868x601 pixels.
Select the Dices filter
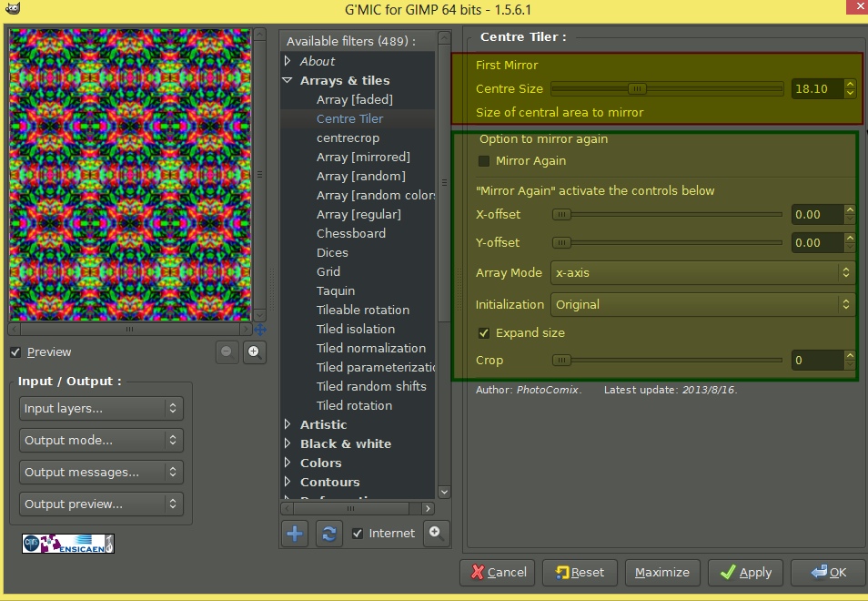[x=332, y=252]
